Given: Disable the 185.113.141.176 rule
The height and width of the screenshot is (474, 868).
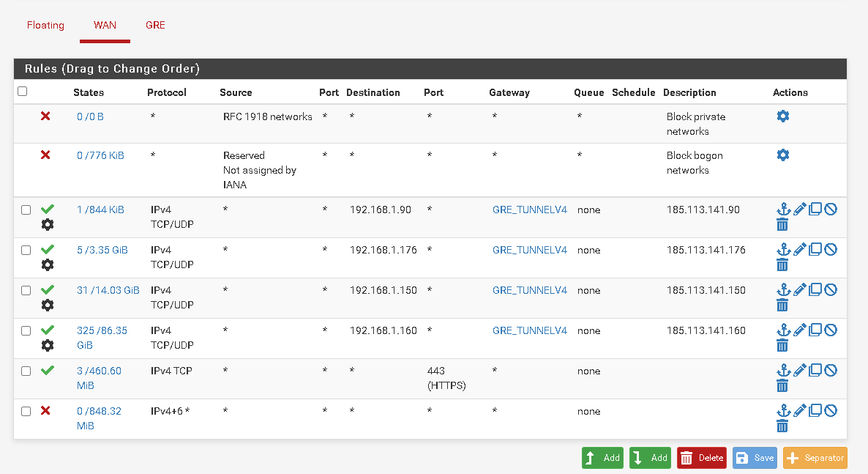Looking at the screenshot, I should (x=831, y=250).
